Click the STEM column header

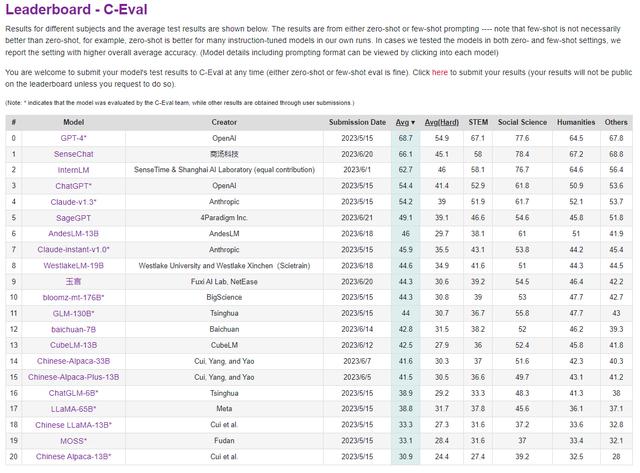[478, 122]
